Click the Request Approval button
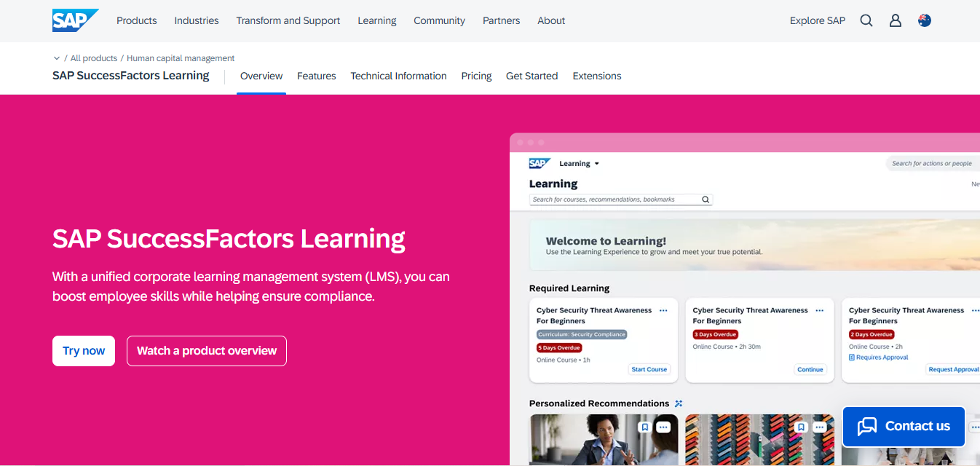 953,369
